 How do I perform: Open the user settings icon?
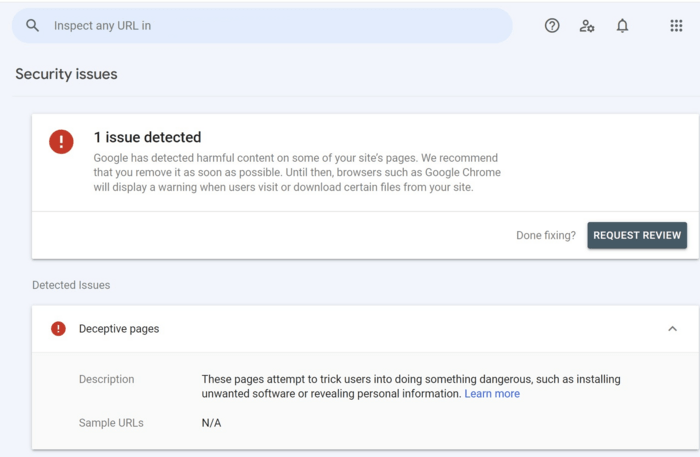click(x=587, y=26)
